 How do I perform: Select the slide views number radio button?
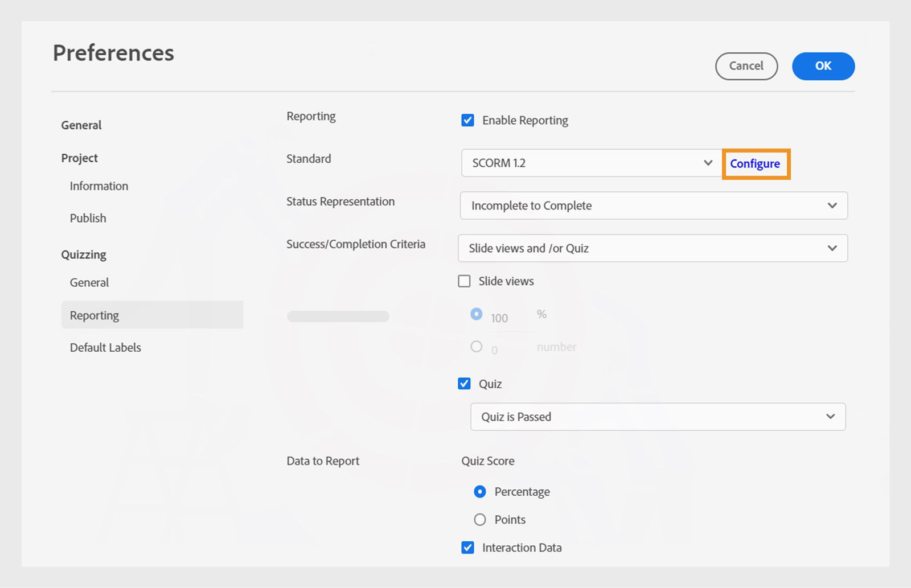477,347
